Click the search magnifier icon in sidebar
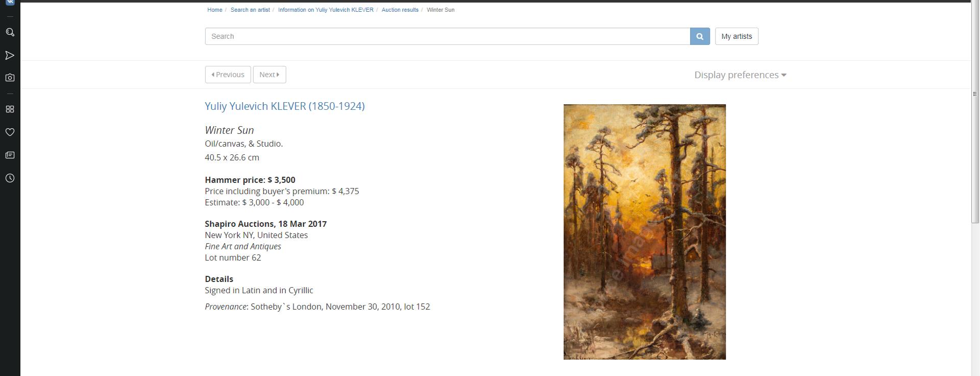 pyautogui.click(x=10, y=32)
